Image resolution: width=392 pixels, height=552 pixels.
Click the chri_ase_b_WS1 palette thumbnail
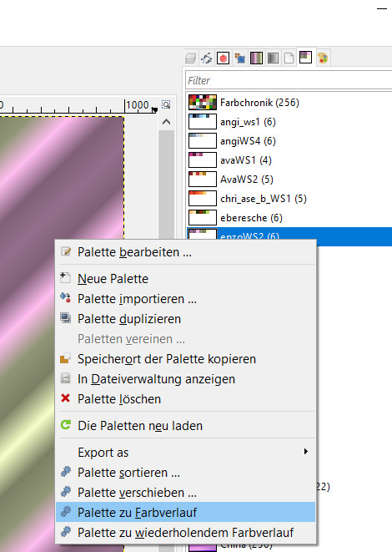pos(203,199)
